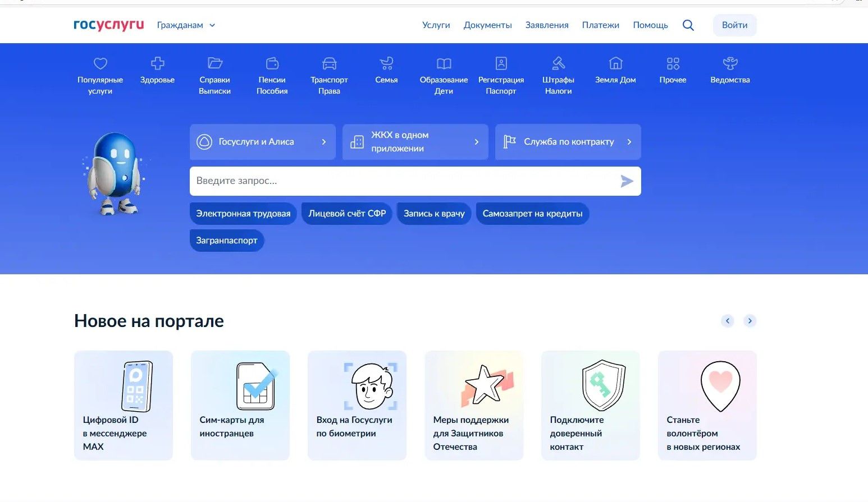Click the Алиса circle icon
Viewport: 868px width, 502px height.
coord(204,142)
